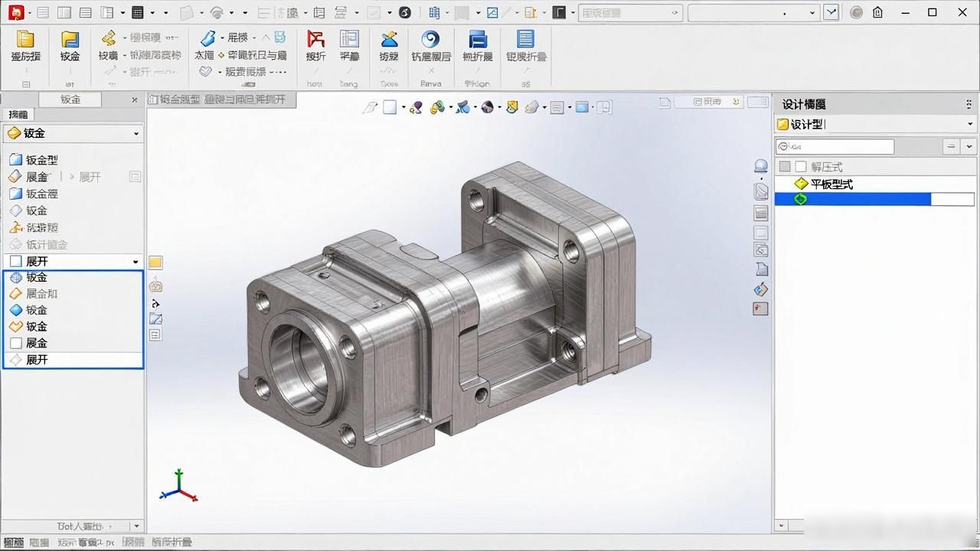
Task: Tick the grey checkbox in 解压式 row
Action: coord(784,166)
